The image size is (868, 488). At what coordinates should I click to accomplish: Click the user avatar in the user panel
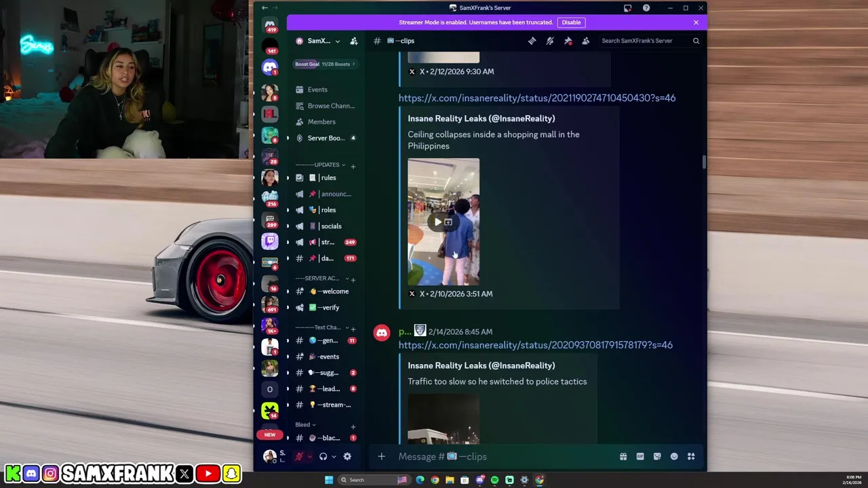(x=269, y=456)
